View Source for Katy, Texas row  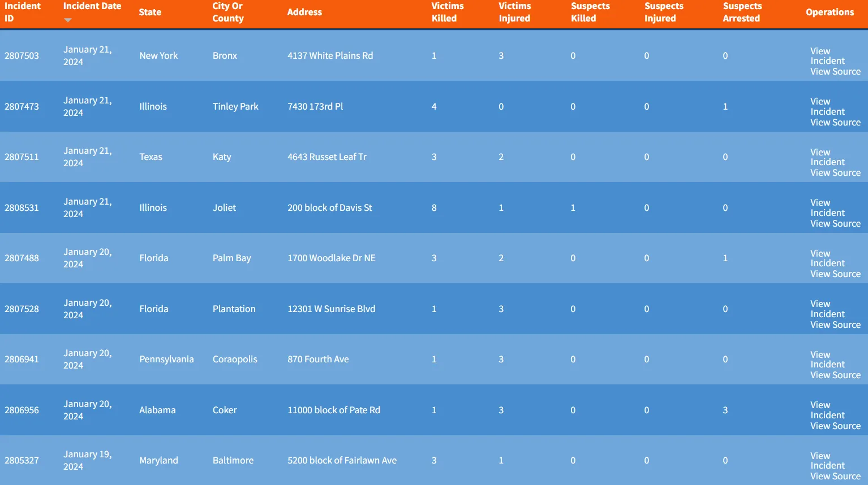click(835, 173)
